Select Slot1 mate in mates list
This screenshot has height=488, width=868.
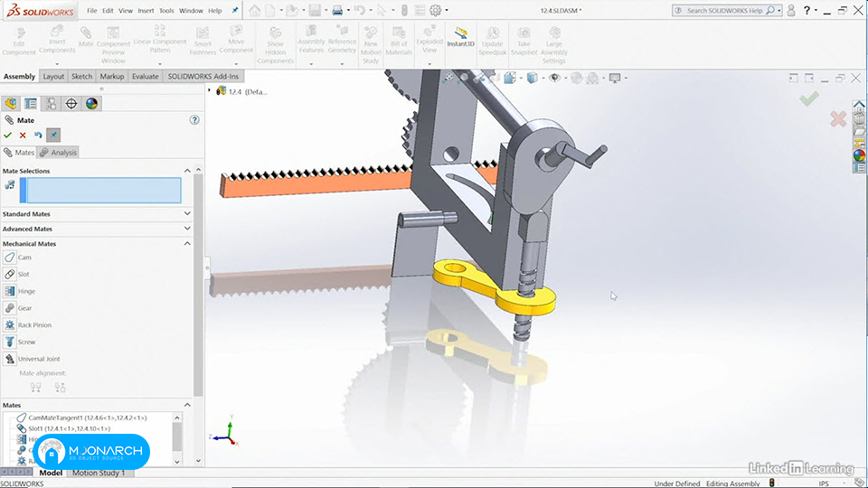pos(69,428)
